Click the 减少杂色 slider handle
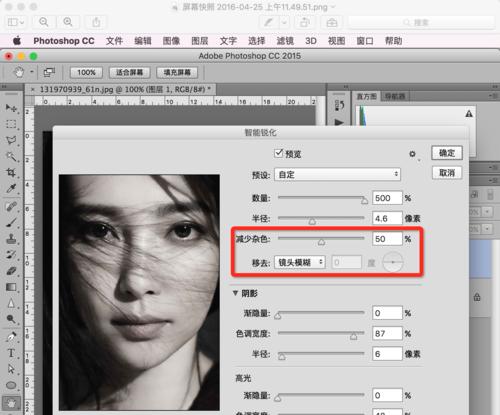Viewport: 500px width, 415px height. [321, 242]
